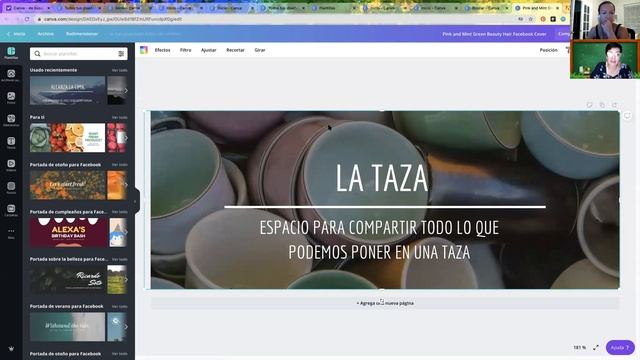Click the browser reload icon
Image resolution: width=640 pixels, height=360 pixels.
[27, 19]
